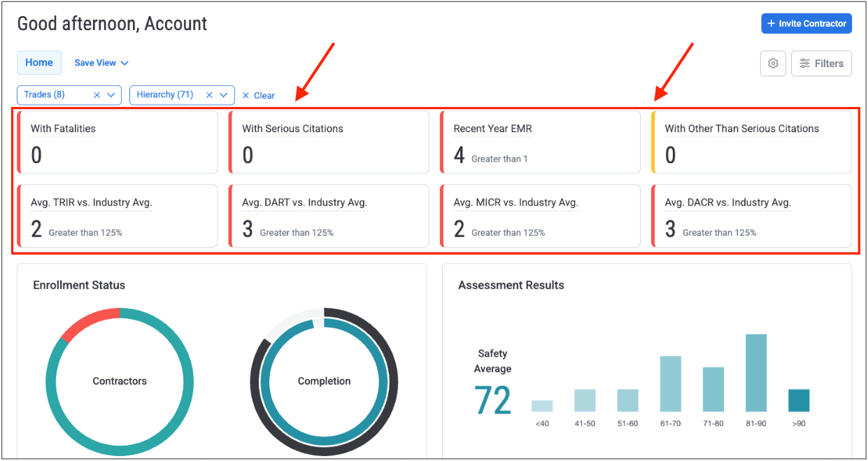Open the gear settings icon
The height and width of the screenshot is (461, 868).
tap(773, 64)
